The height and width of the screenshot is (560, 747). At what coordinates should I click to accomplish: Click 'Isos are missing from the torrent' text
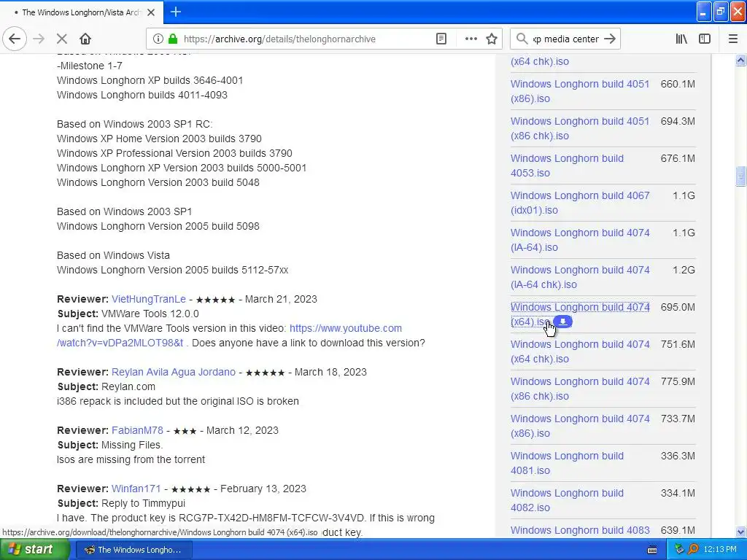pyautogui.click(x=131, y=459)
